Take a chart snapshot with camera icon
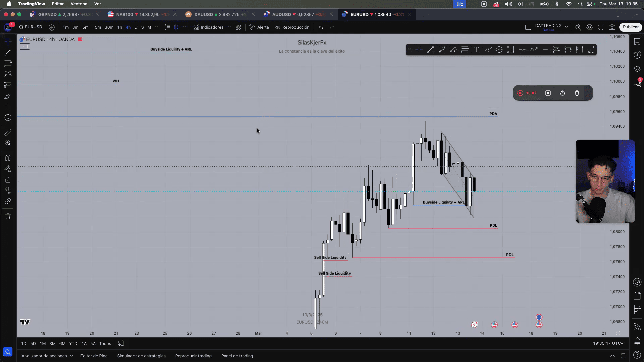Screen dimensions: 644x362 pyautogui.click(x=612, y=27)
